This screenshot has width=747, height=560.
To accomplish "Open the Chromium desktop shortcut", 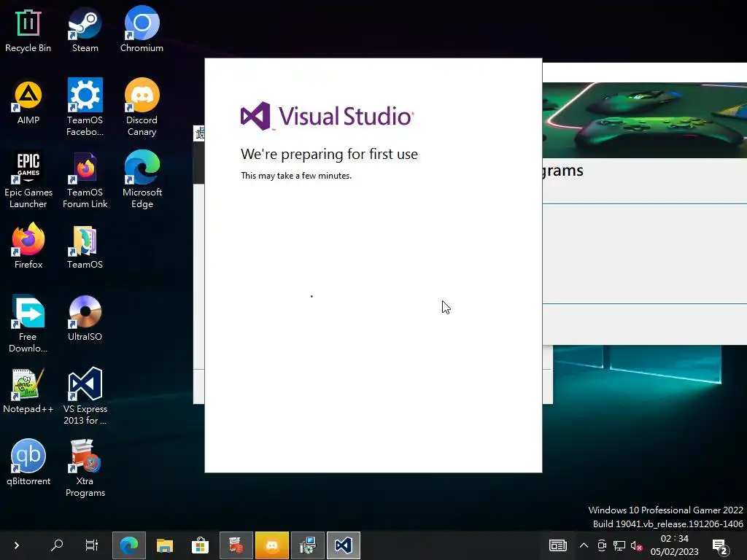I will 142,29.
